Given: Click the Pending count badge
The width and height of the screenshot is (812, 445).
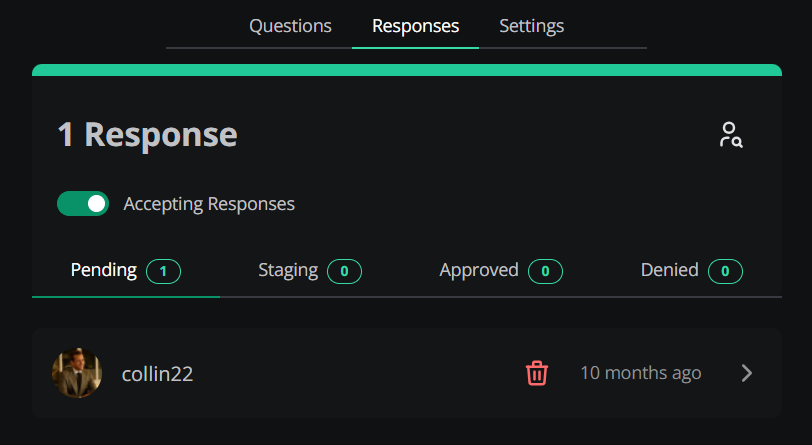Looking at the screenshot, I should (x=163, y=271).
